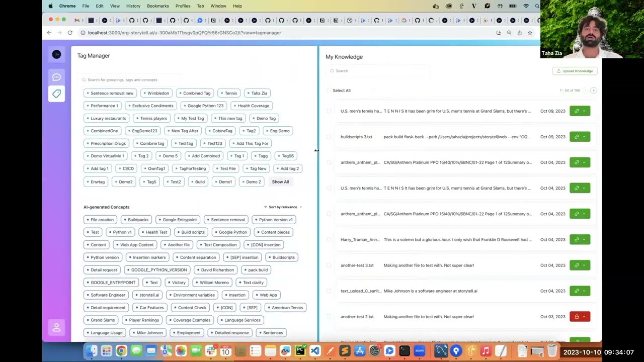
Task: Click the link icon on text_upload_0_sanit row
Action: point(577,291)
